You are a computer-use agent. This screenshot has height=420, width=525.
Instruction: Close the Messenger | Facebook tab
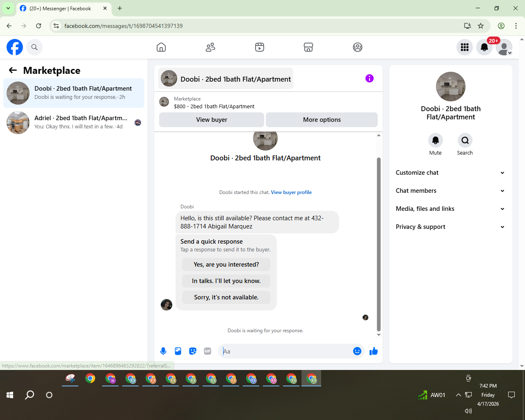pyautogui.click(x=105, y=8)
